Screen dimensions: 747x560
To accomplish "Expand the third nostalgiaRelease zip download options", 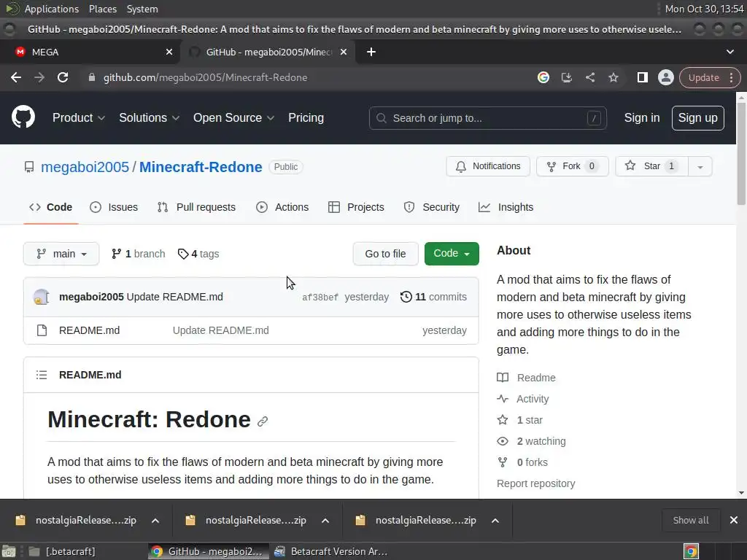I will [495, 521].
